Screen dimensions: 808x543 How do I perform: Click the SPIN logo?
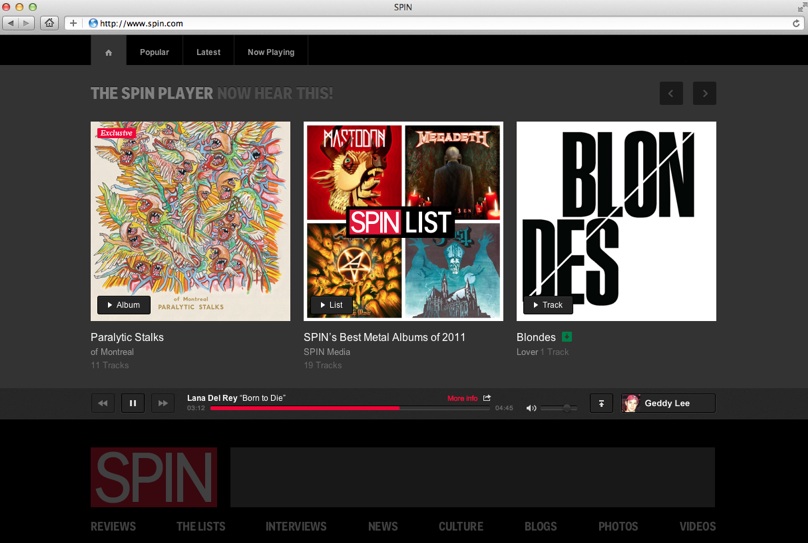[x=154, y=477]
